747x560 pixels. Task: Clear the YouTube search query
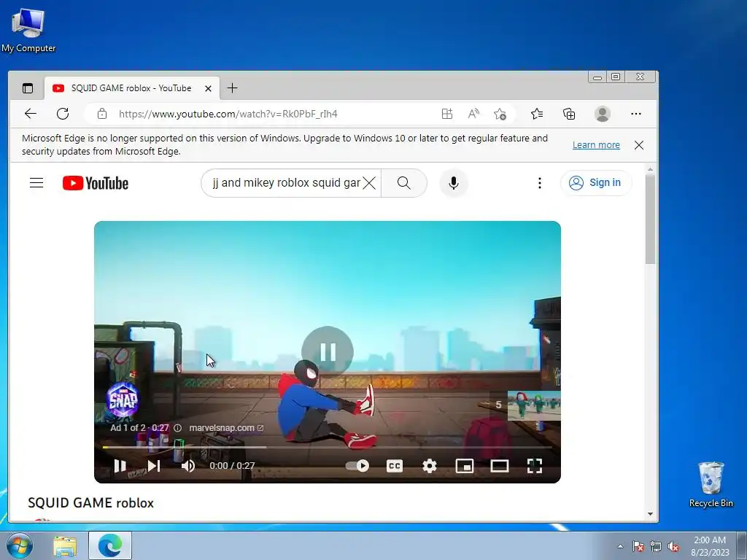pyautogui.click(x=369, y=183)
